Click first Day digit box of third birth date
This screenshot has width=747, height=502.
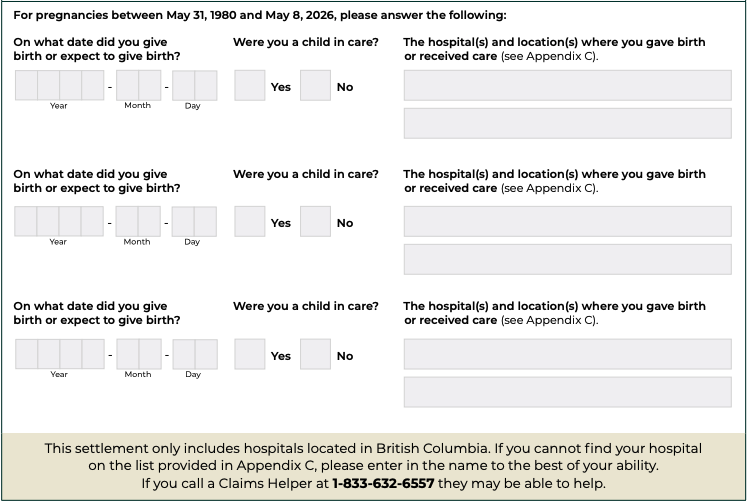tap(184, 354)
